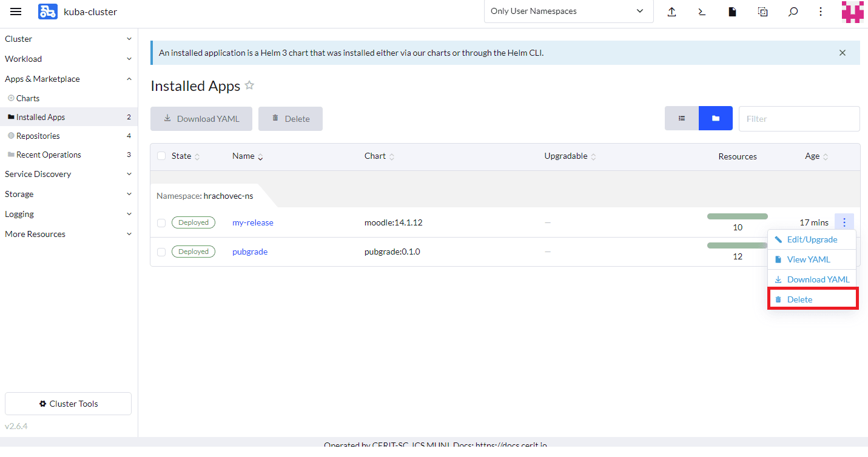Click the Cluster Tools button
This screenshot has width=868, height=457.
tap(68, 404)
